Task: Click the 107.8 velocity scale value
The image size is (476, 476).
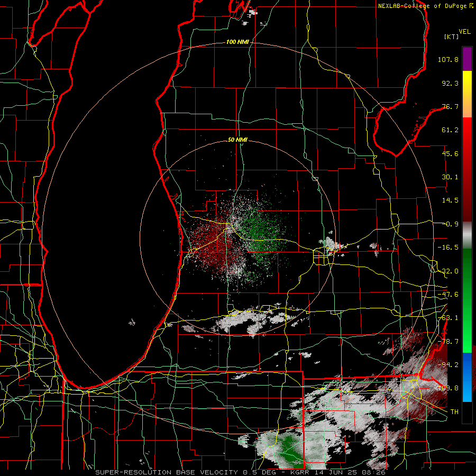Action: (448, 59)
